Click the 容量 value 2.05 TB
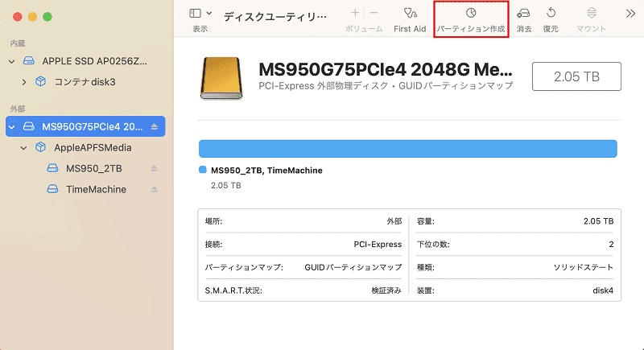644x350 pixels. (598, 221)
